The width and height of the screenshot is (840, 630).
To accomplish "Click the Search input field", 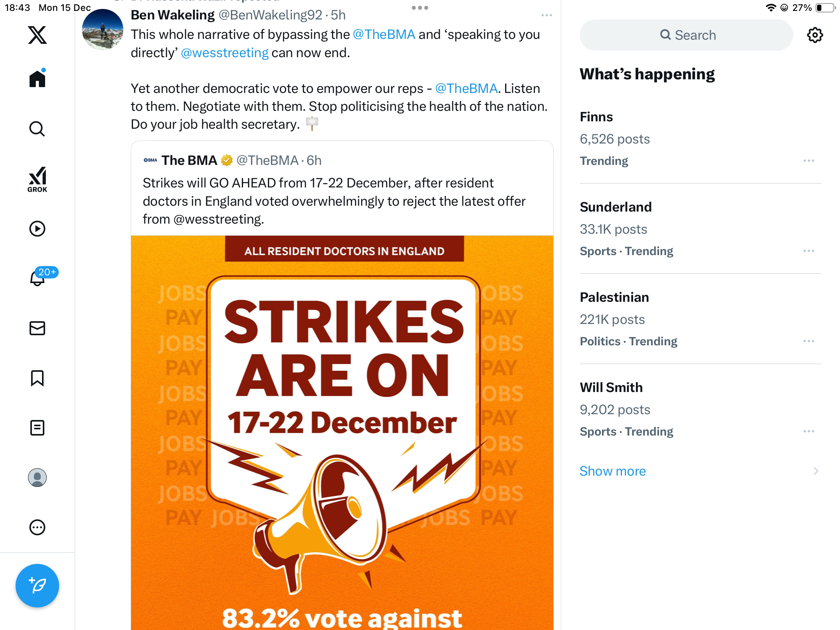I will 686,35.
